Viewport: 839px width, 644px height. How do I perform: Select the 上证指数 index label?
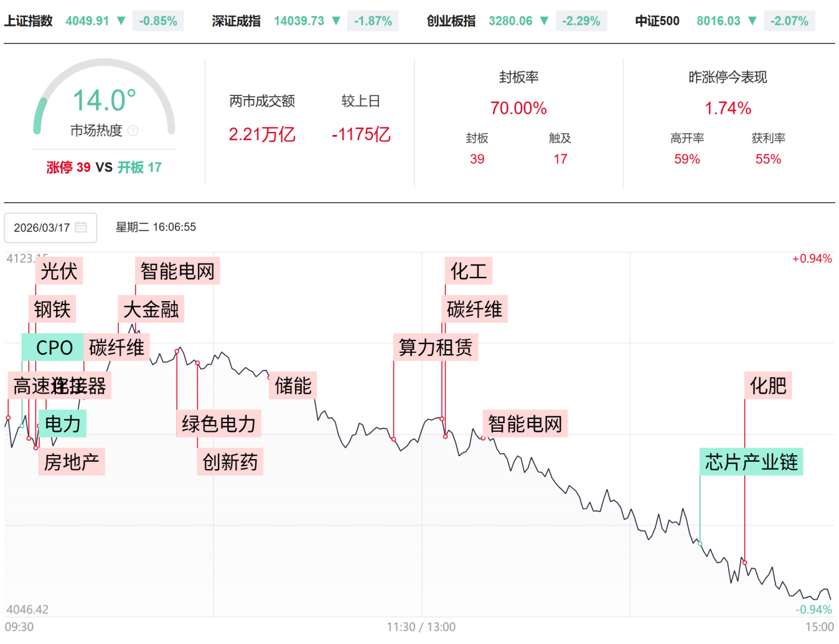(x=29, y=21)
